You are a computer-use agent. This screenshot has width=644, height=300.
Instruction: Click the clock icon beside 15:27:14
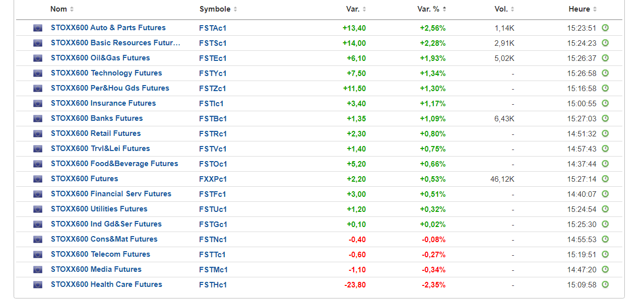point(605,179)
